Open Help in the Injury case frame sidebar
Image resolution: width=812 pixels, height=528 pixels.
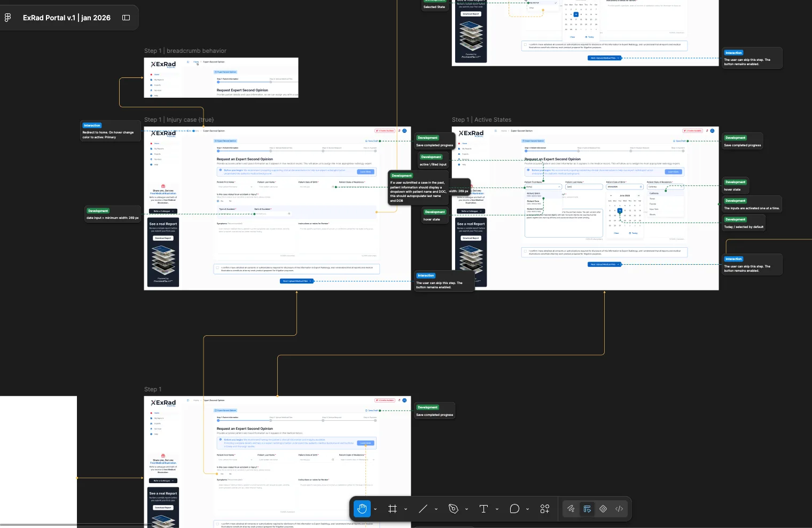155,164
